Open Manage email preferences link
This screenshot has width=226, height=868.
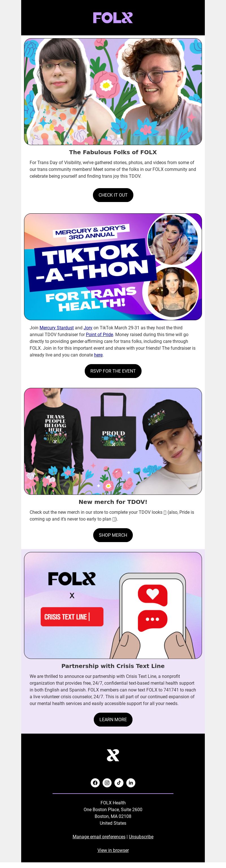(99, 837)
